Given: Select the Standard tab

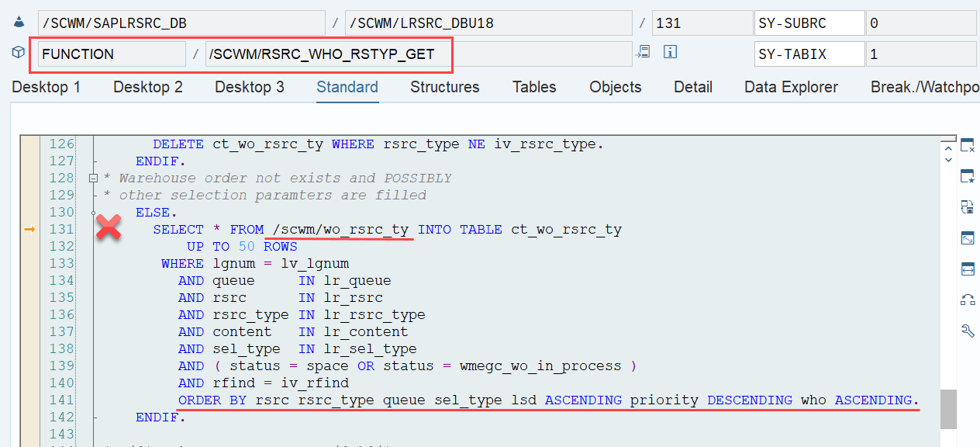Looking at the screenshot, I should tap(347, 87).
